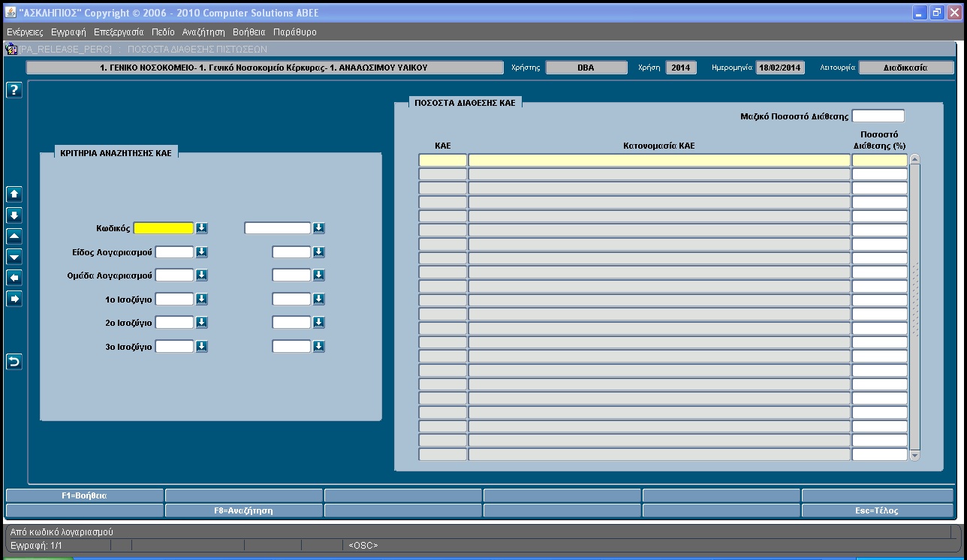Viewport: 967px width, 560px height.
Task: Click the down triangle sidebar icon
Action: click(14, 257)
